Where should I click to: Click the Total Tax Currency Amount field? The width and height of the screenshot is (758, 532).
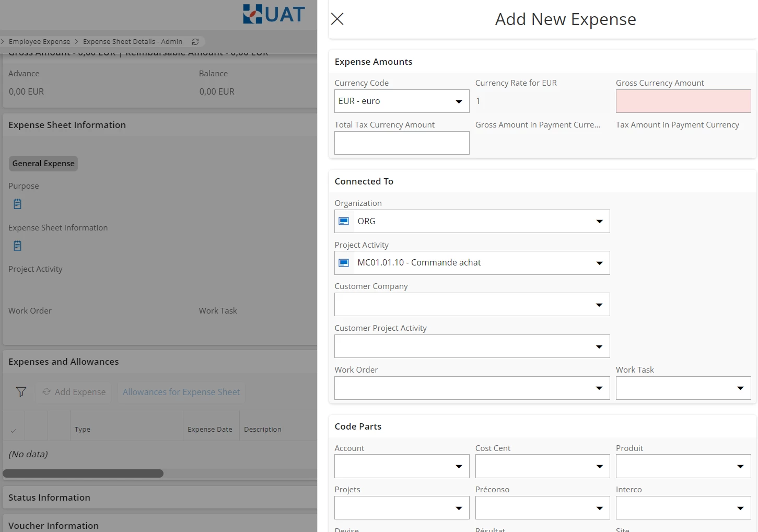(x=401, y=143)
